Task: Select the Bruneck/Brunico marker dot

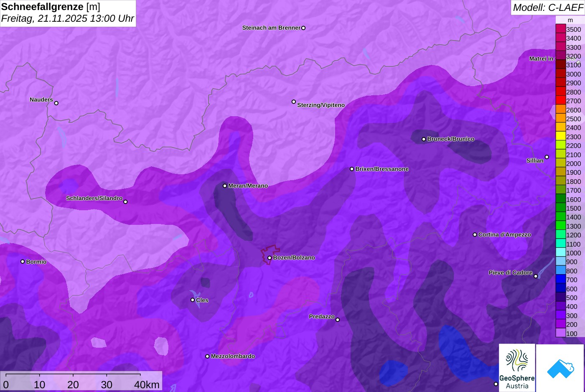Action: pos(424,139)
